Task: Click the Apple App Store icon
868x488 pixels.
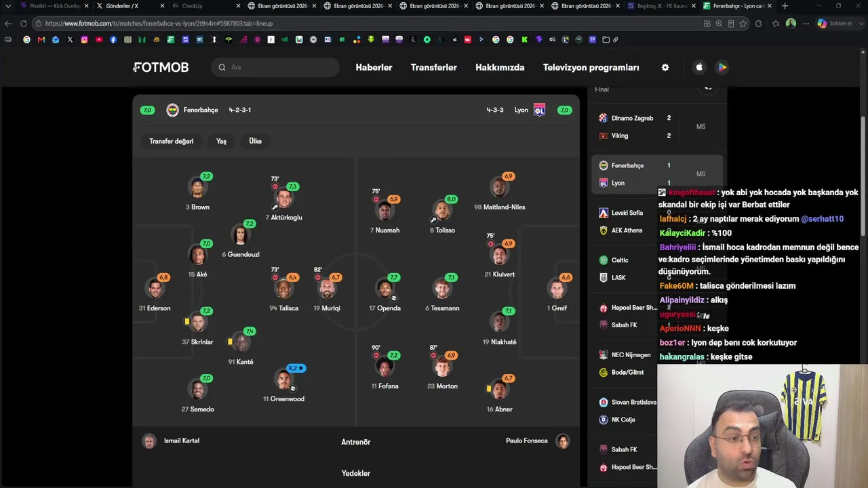Action: point(699,67)
